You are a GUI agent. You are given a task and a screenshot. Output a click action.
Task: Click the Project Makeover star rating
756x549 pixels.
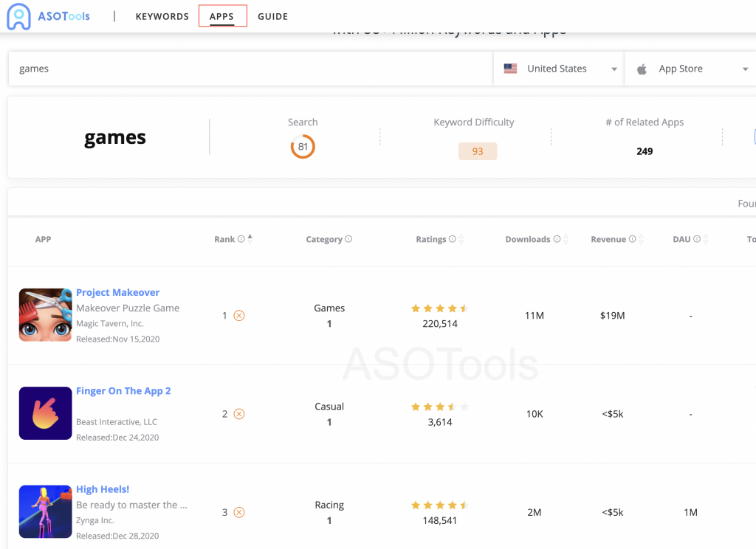[440, 308]
